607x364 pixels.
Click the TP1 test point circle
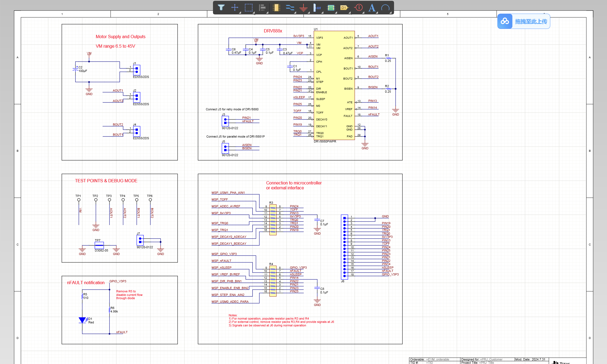79,200
